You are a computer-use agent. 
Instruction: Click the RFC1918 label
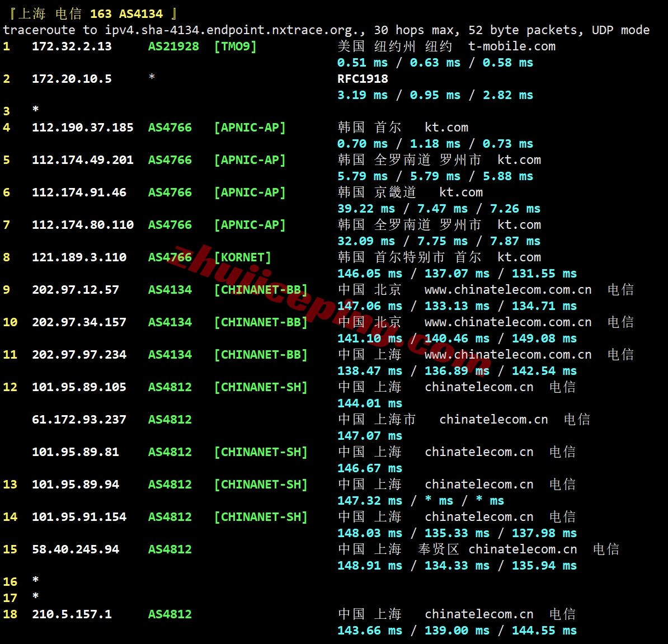[363, 79]
